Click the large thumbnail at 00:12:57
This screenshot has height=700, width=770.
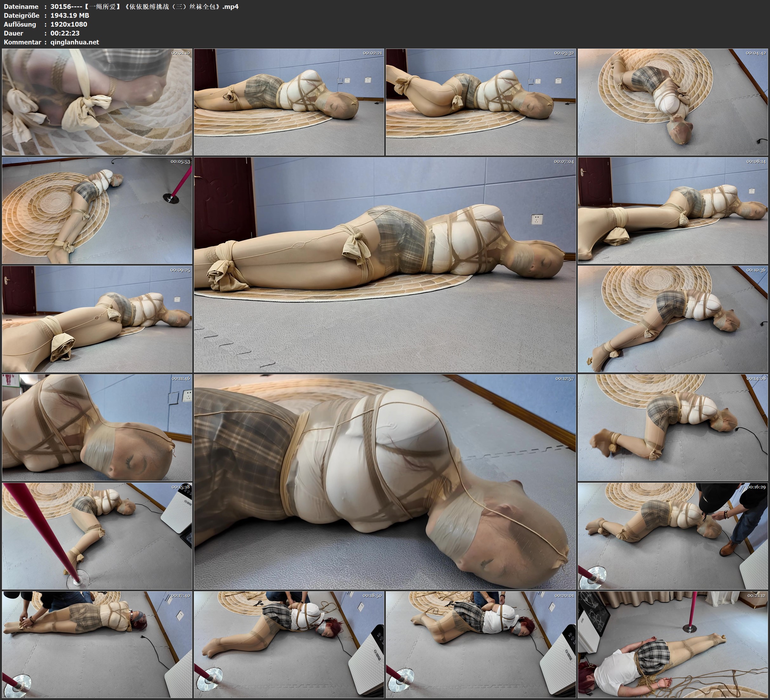[385, 481]
